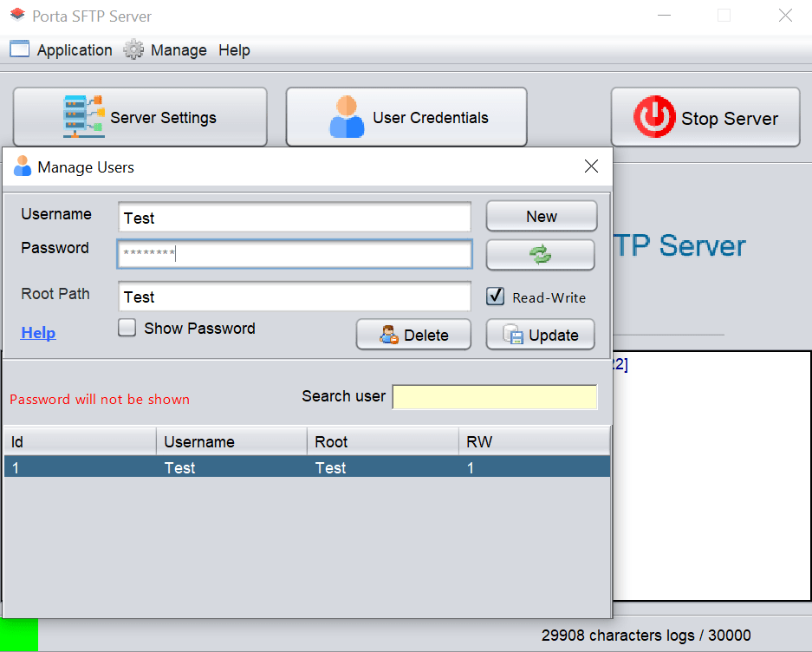Open the Application menu
Viewport: 812px width, 652px height.
tap(75, 50)
